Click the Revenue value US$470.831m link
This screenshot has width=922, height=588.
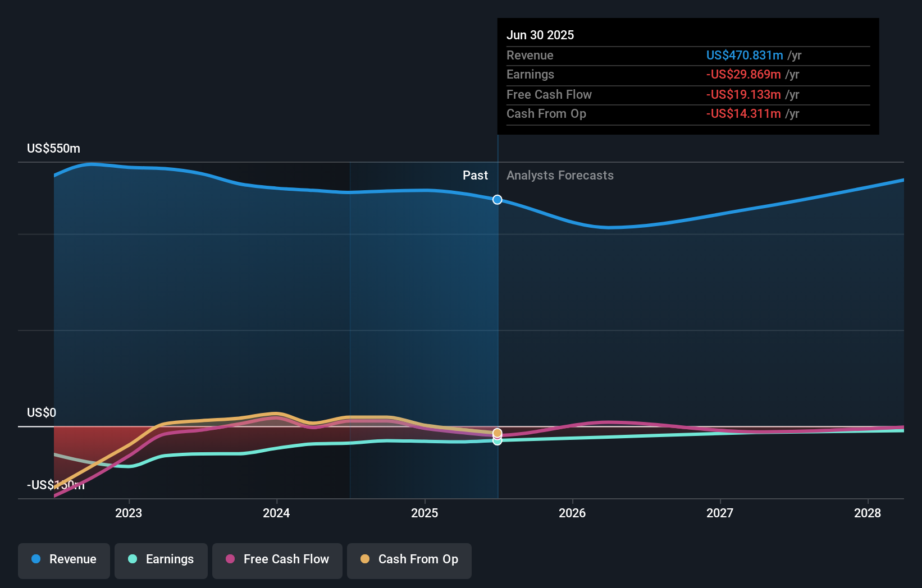(745, 55)
